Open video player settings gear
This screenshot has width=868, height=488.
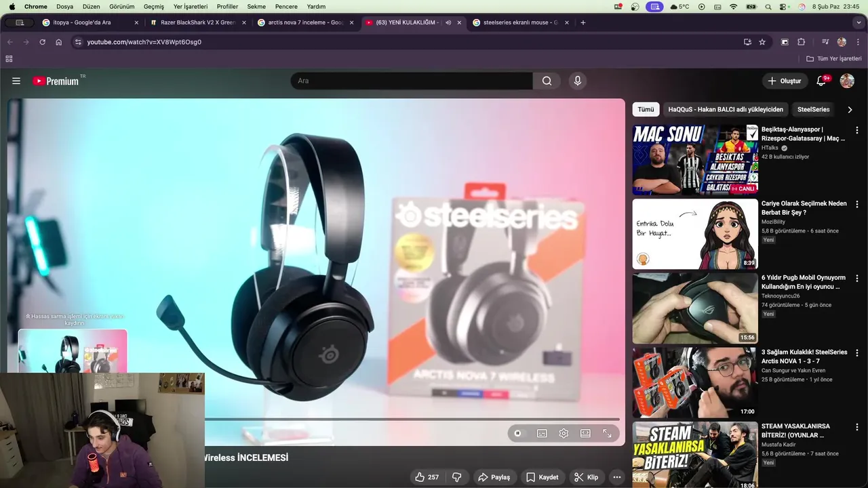[564, 433]
